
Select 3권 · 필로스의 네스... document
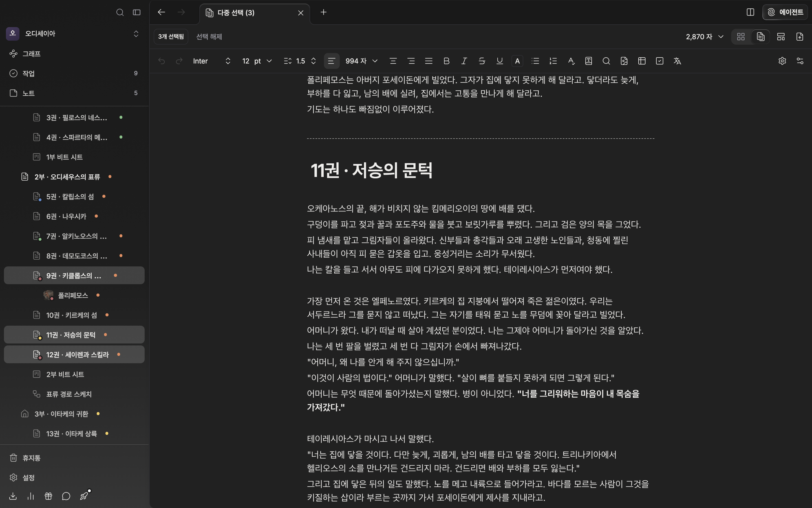(74, 118)
